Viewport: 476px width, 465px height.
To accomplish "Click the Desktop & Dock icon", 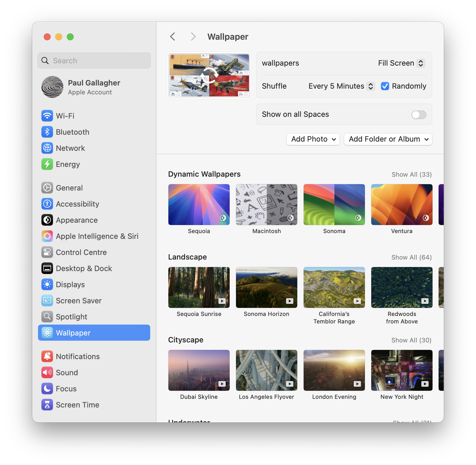I will pos(47,268).
